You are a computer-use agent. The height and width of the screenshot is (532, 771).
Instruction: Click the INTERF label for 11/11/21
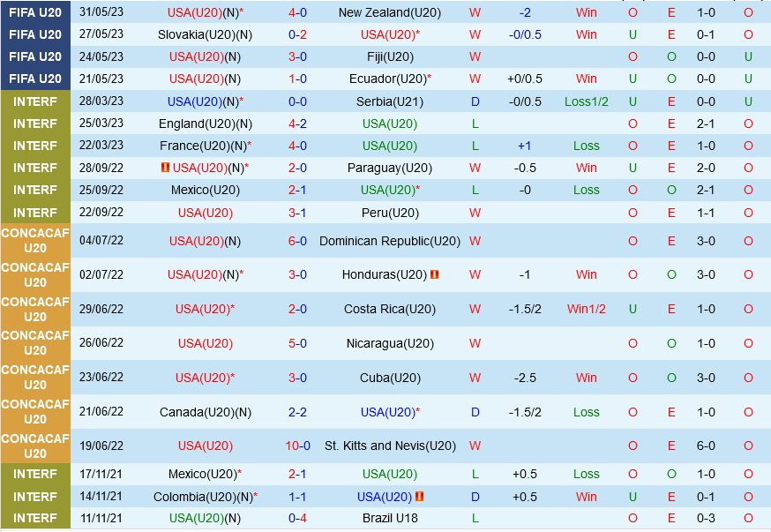pyautogui.click(x=35, y=518)
